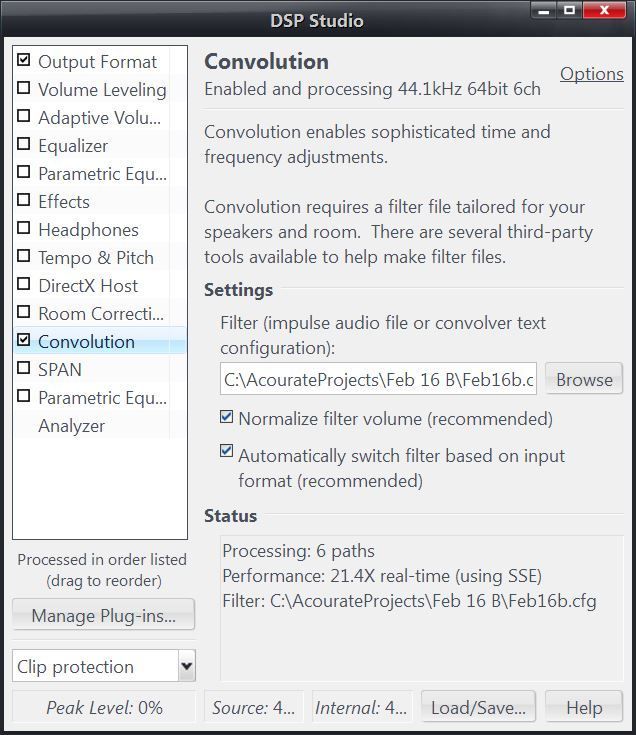Click the Browse button for filter
This screenshot has width=636, height=735.
[x=584, y=379]
